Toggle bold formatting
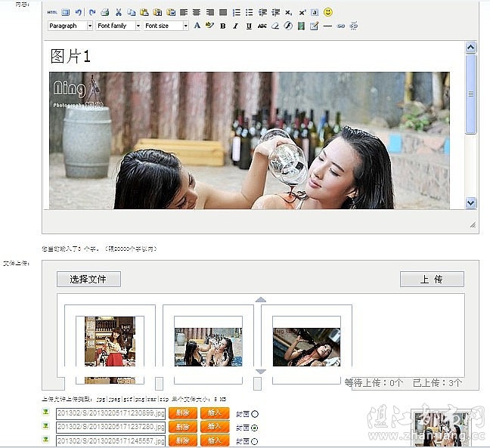 [x=222, y=26]
